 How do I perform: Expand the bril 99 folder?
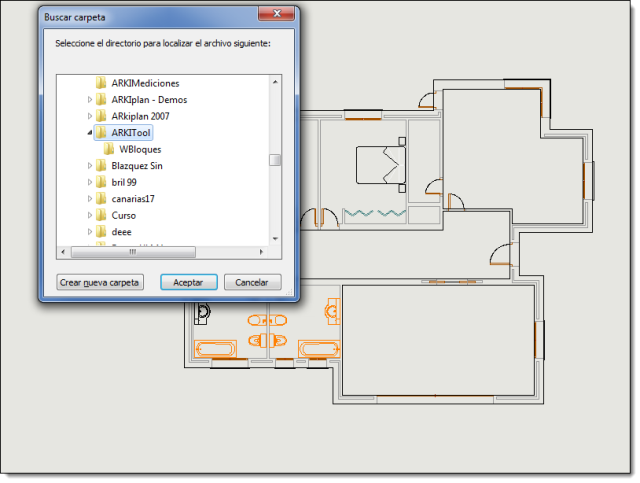tap(90, 182)
